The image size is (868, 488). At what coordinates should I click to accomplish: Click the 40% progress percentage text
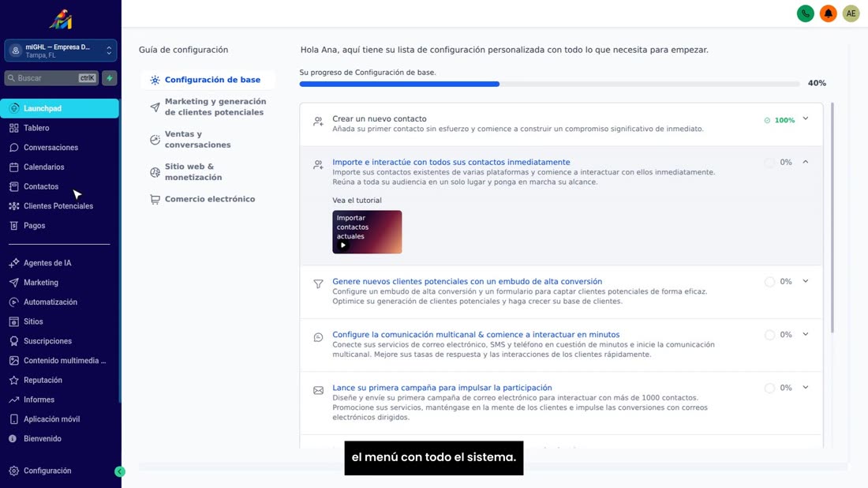coord(817,83)
